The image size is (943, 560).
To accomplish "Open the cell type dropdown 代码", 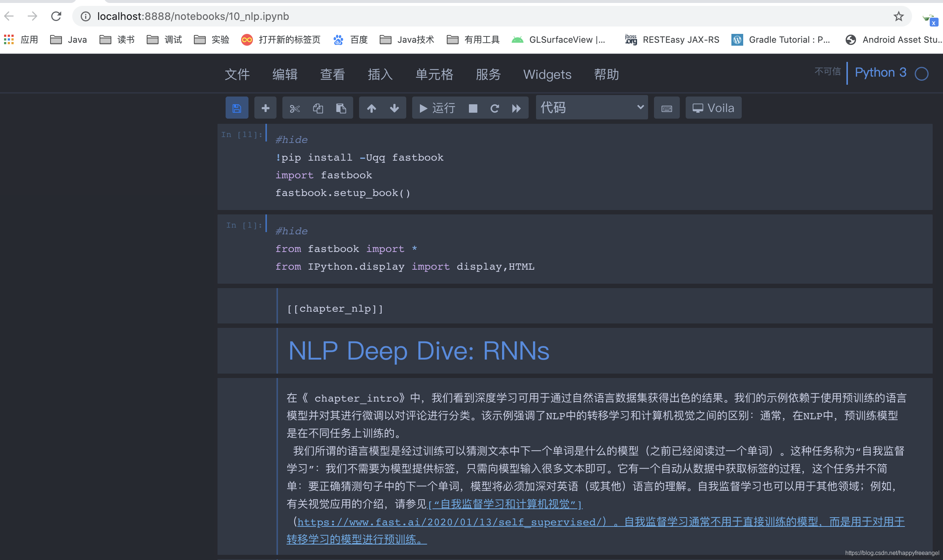I will 592,108.
